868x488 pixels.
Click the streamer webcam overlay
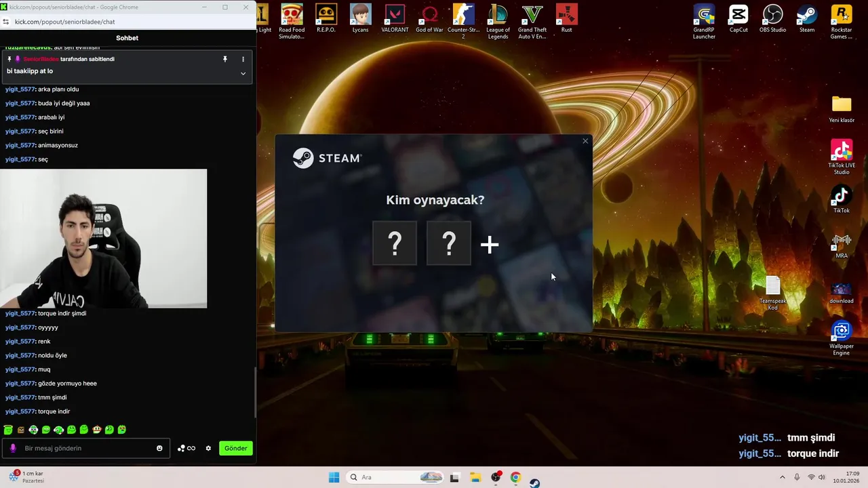(x=103, y=239)
